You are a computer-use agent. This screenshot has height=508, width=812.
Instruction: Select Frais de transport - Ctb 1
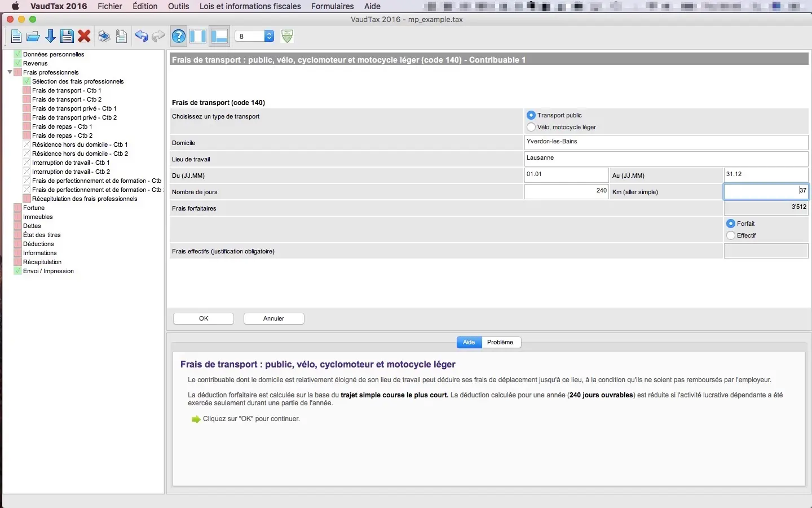(x=67, y=90)
